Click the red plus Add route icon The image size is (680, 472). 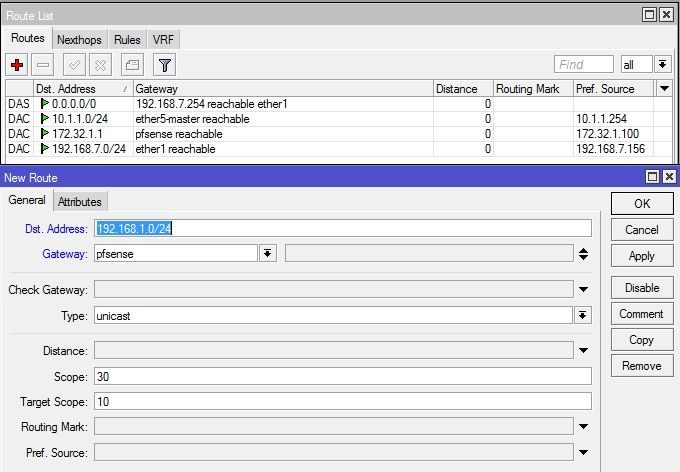17,65
